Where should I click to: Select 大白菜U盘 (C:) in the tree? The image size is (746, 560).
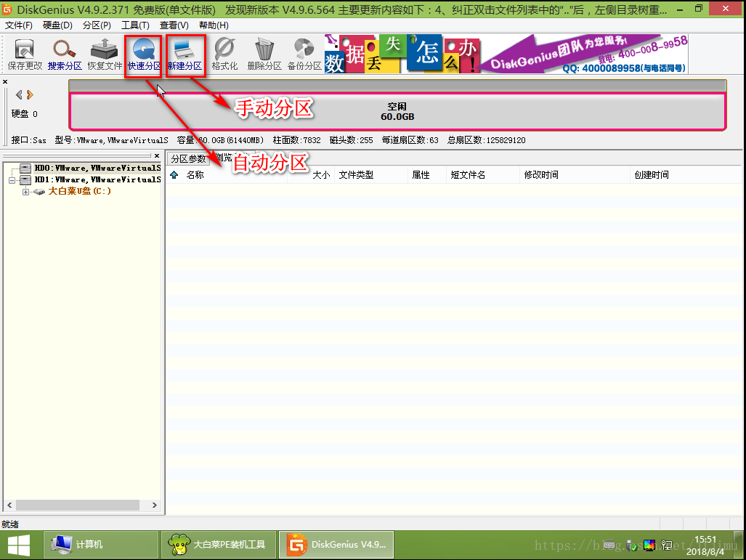[x=79, y=191]
